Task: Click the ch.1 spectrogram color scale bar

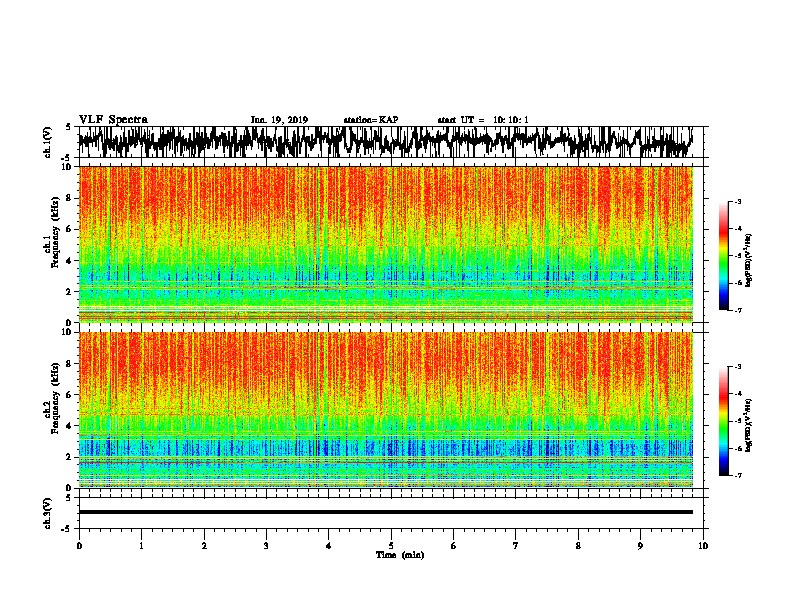Action: point(723,256)
